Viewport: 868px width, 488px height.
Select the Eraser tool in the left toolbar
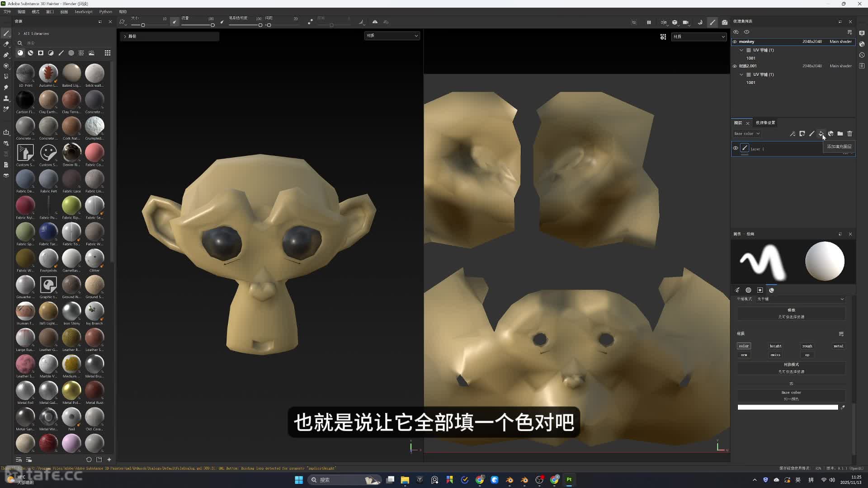(x=6, y=44)
